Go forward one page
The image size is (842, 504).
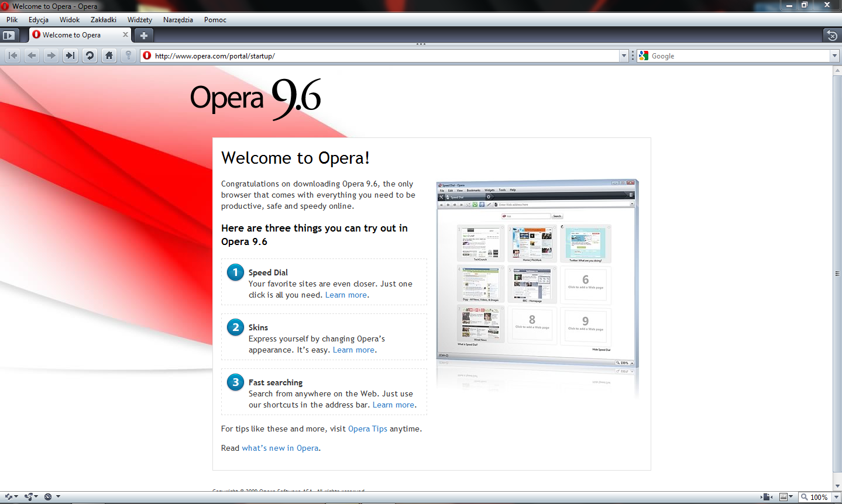pyautogui.click(x=51, y=56)
